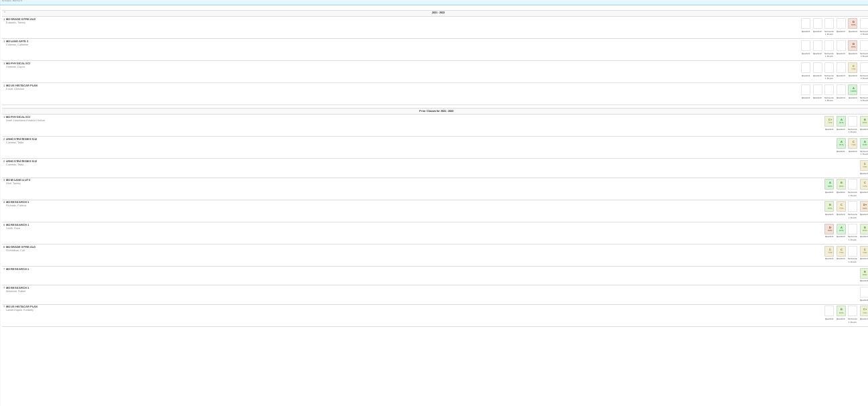Image resolution: width=868 pixels, height=406 pixels.
Task: Open D grade box for current MJ GRADE 8 PRE-ALG
Action: pos(853,23)
